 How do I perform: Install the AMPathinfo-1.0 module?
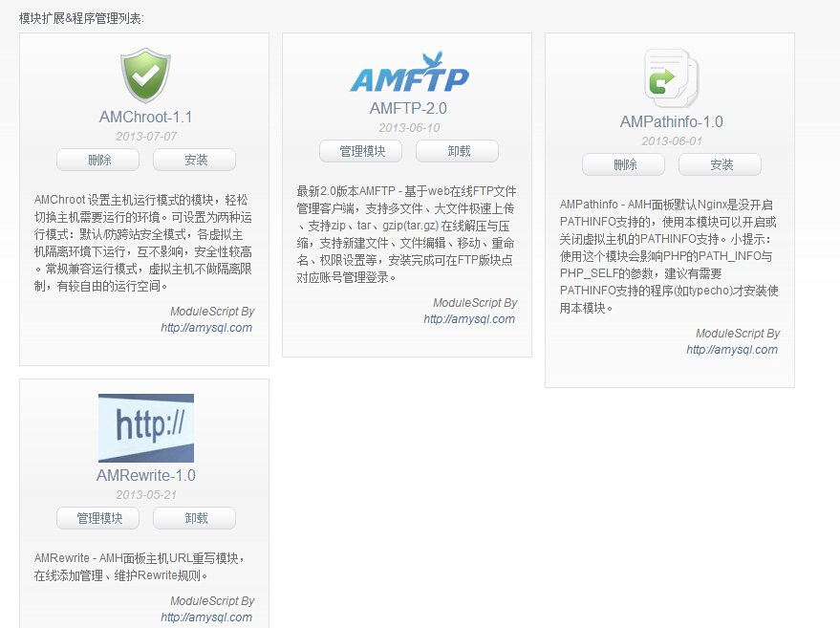click(721, 164)
